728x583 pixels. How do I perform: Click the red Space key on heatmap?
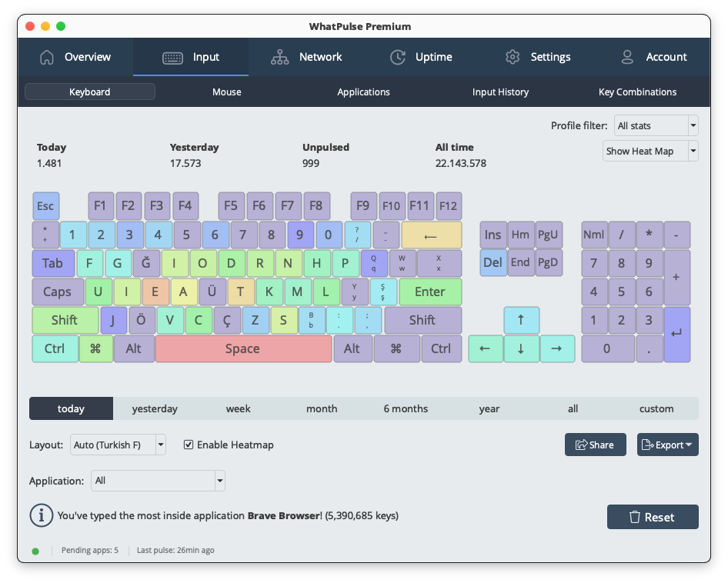[242, 348]
